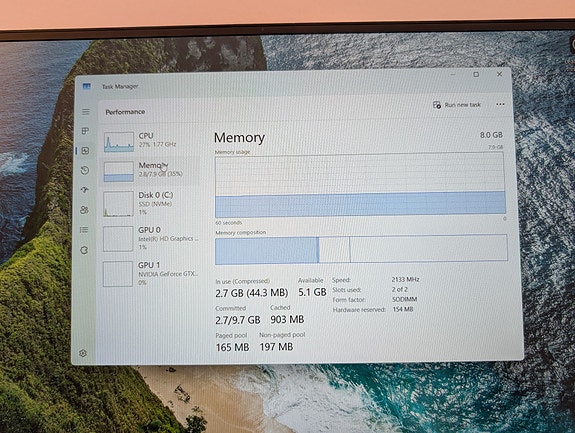Click the Task Manager app icon

point(87,86)
